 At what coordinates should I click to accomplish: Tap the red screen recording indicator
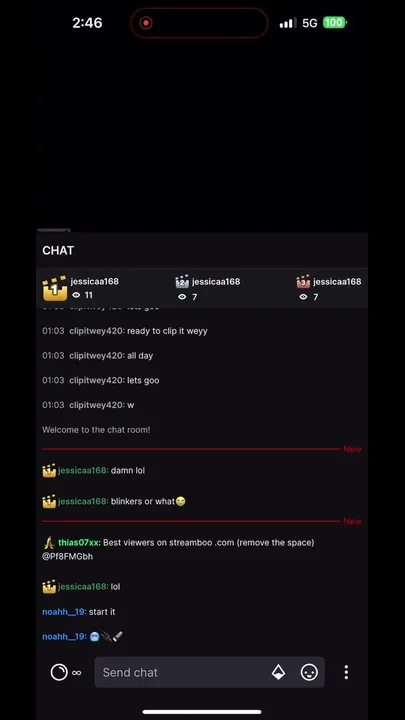tap(146, 23)
